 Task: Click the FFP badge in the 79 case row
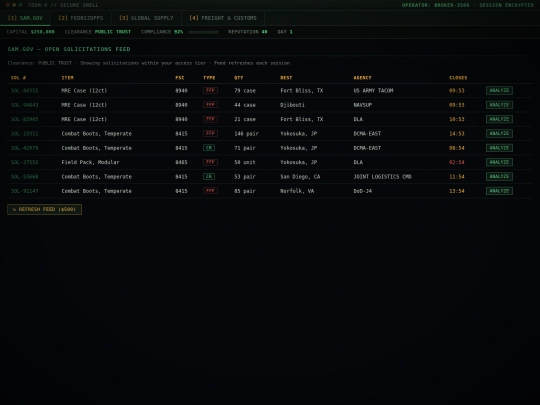pyautogui.click(x=210, y=90)
